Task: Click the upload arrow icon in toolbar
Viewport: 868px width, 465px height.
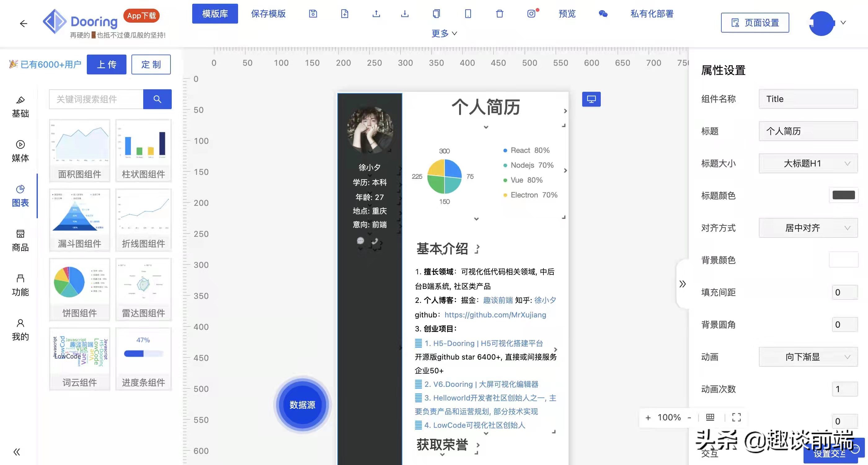Action: pos(376,13)
